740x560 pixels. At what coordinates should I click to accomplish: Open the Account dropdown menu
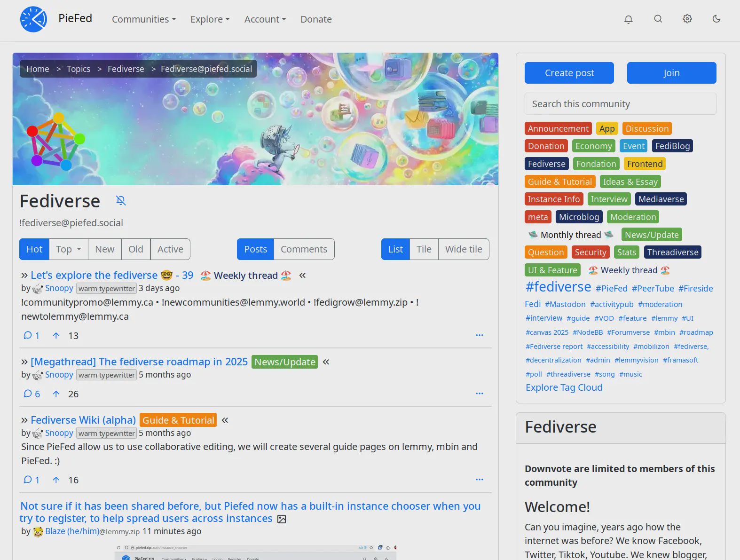tap(265, 19)
